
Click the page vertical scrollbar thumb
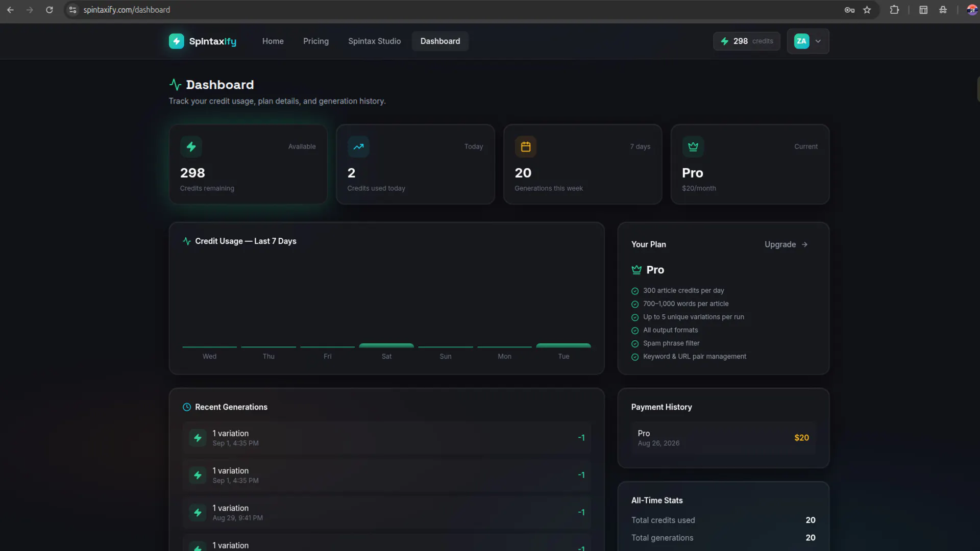978,89
